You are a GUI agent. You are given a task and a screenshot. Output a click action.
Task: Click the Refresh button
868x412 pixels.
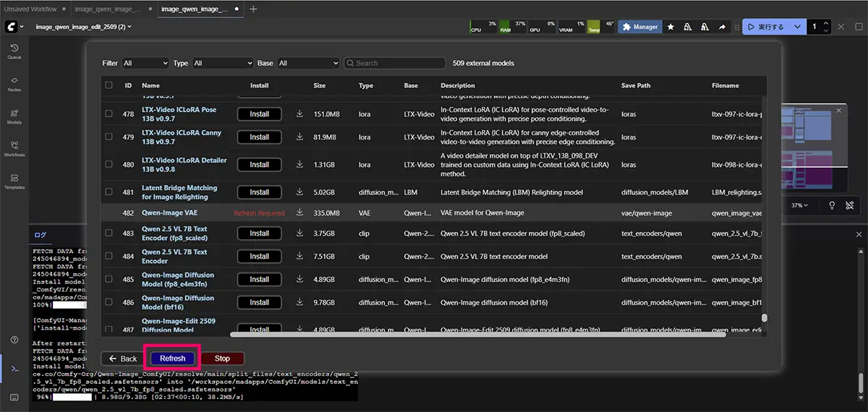172,359
